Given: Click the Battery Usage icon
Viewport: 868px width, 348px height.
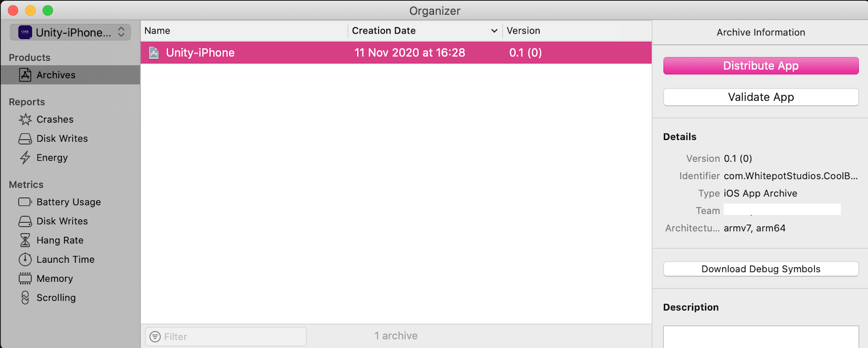Looking at the screenshot, I should 25,202.
